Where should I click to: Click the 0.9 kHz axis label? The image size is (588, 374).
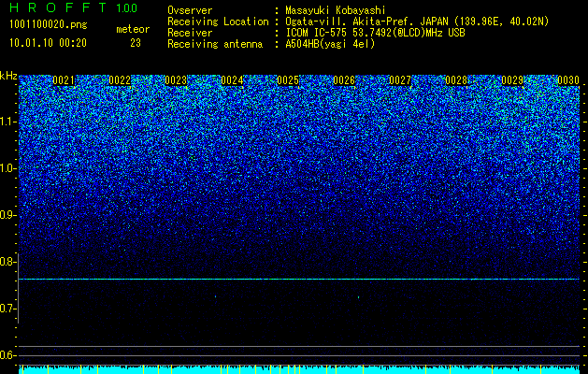coord(8,215)
